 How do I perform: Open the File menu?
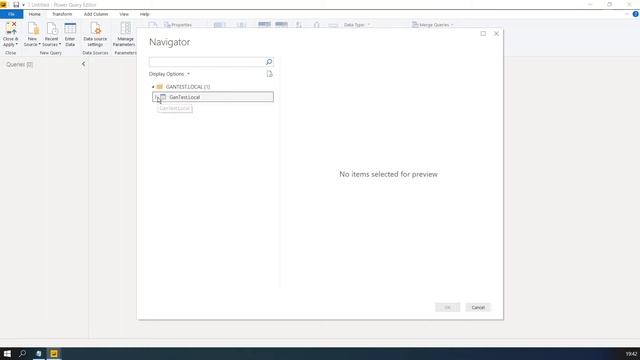pyautogui.click(x=11, y=14)
